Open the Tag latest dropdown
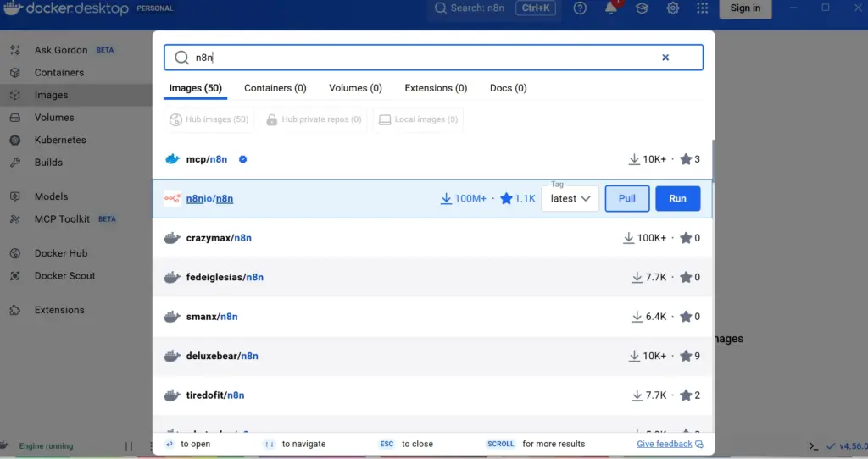The width and height of the screenshot is (868, 459). [570, 198]
